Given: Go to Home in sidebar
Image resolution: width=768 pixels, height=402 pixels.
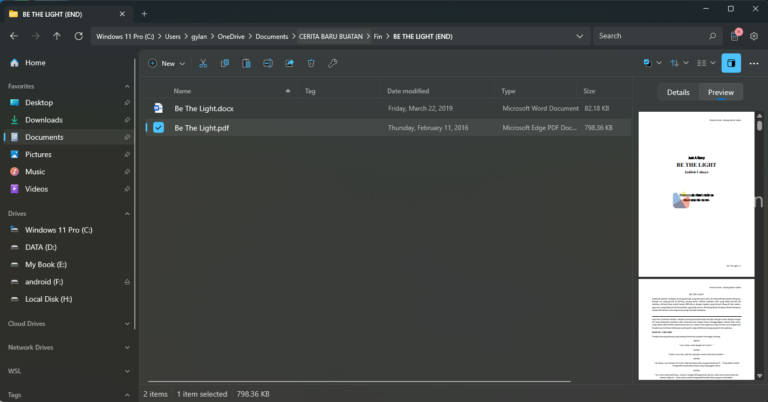Looking at the screenshot, I should tap(69, 63).
